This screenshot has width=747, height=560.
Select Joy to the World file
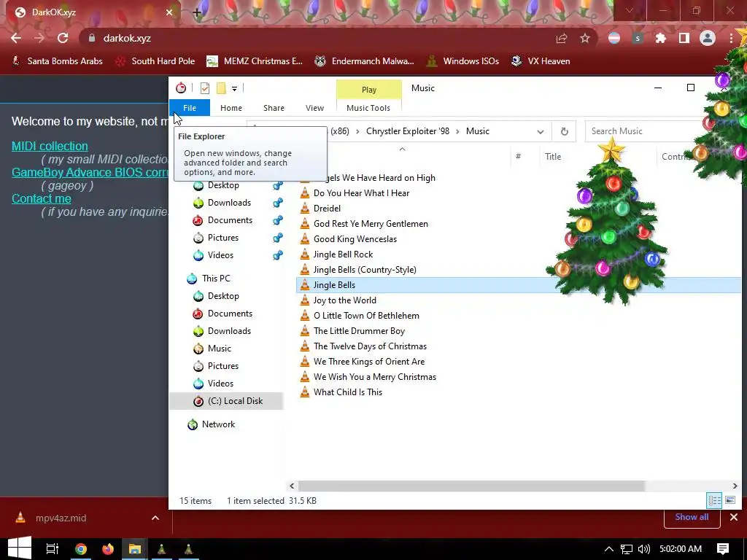click(x=344, y=300)
